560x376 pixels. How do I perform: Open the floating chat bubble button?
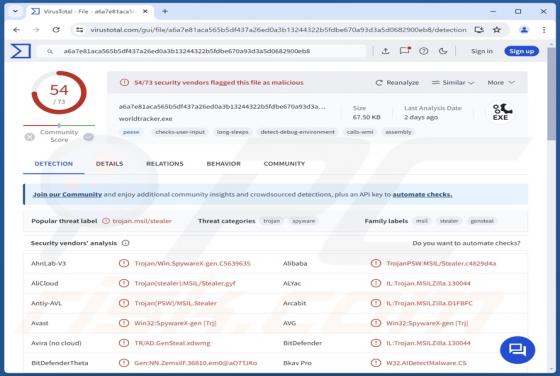[x=518, y=350]
